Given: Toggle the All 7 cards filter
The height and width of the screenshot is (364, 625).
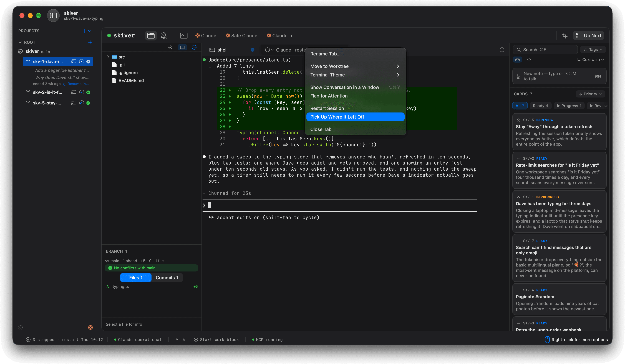Looking at the screenshot, I should click(520, 106).
